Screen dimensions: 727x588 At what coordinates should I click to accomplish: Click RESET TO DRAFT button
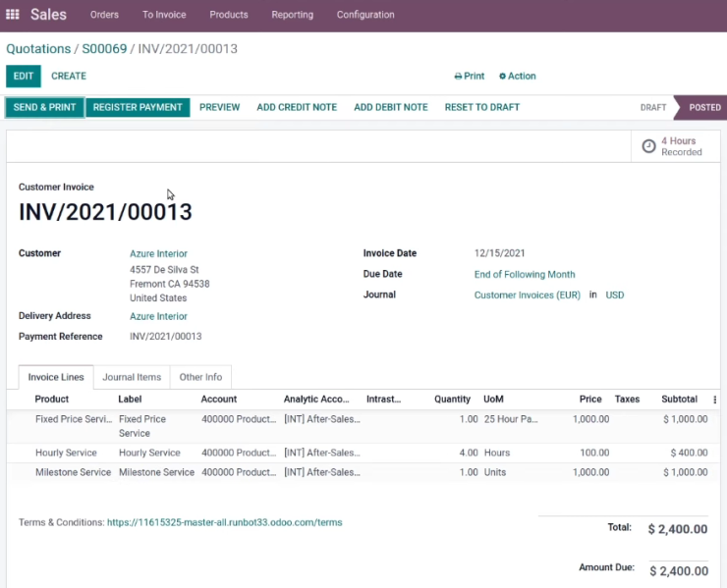(482, 108)
